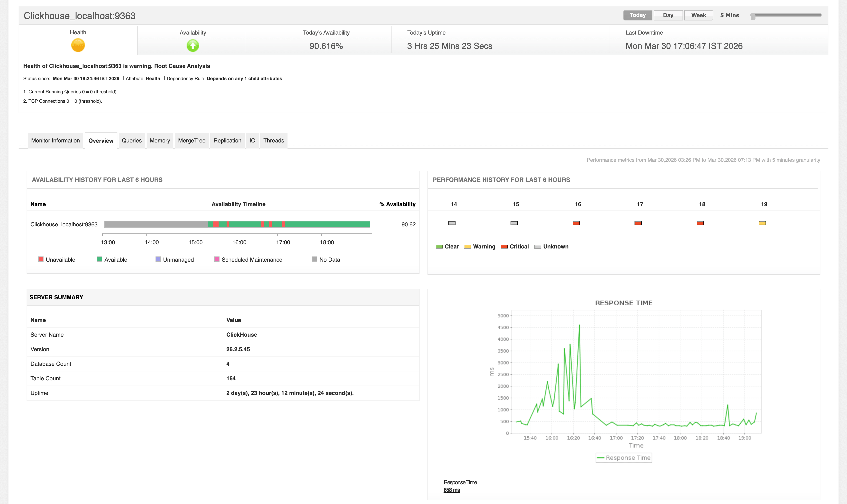Click the 3 Hrs 25 Mins 23 Secs uptime

click(x=450, y=46)
